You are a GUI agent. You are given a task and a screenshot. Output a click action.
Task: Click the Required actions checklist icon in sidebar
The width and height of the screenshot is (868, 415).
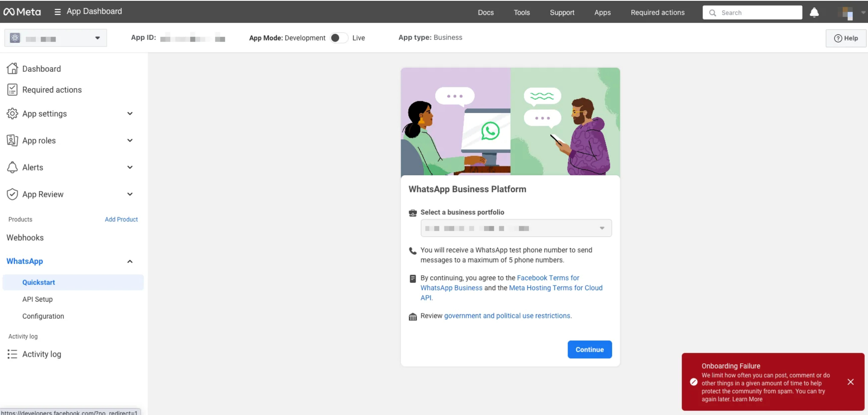12,90
